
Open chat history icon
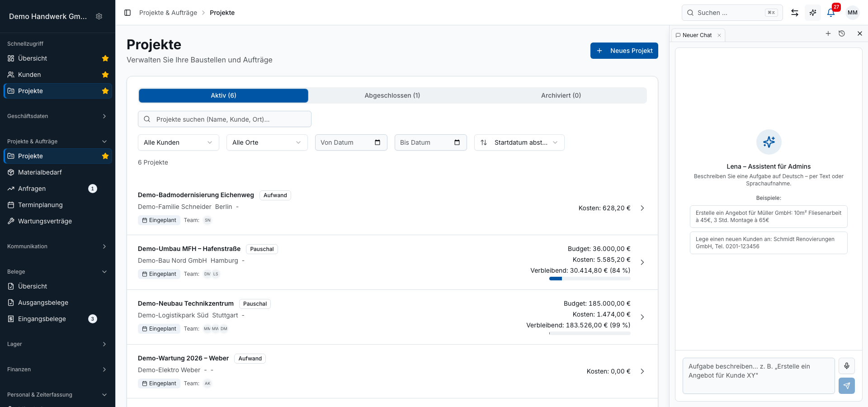(x=842, y=33)
